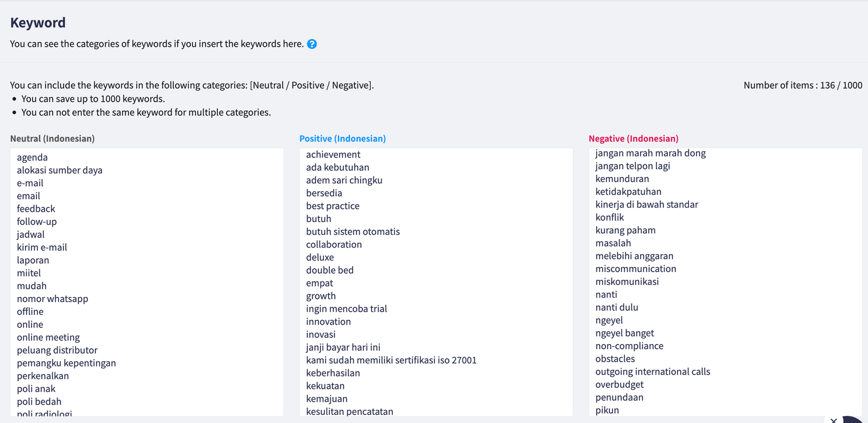Click the floating close widget at bottom right
This screenshot has height=423, width=868.
[x=834, y=420]
